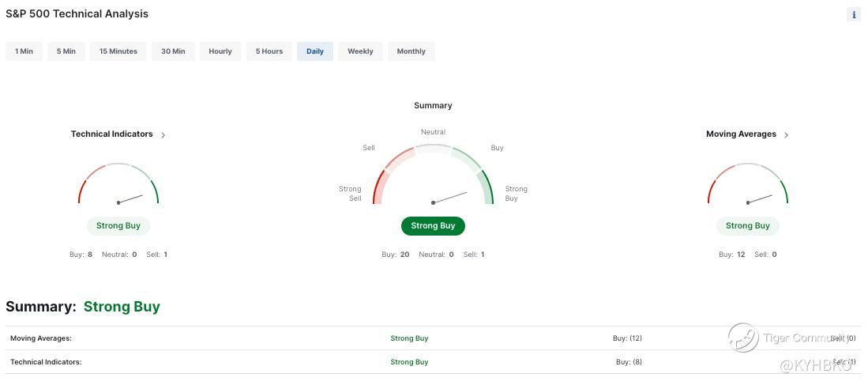
Task: Click 'Buy: 12' under Moving Averages gauge
Action: [x=732, y=255]
